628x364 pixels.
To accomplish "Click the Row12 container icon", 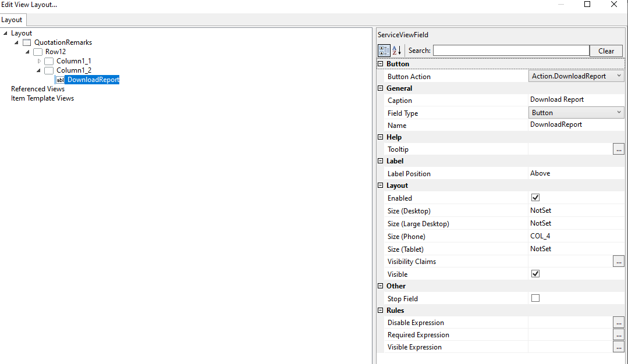I will [38, 52].
